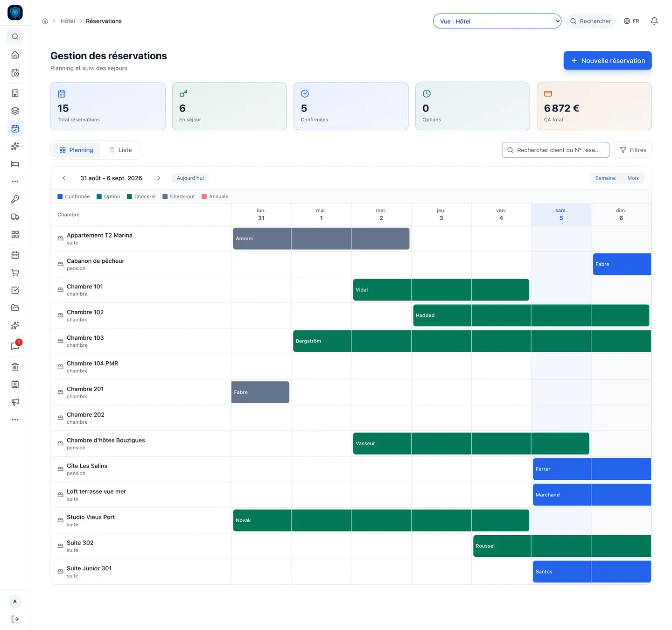Open the bed icon in the sidebar
Screen dimensions: 672x630
click(x=15, y=164)
